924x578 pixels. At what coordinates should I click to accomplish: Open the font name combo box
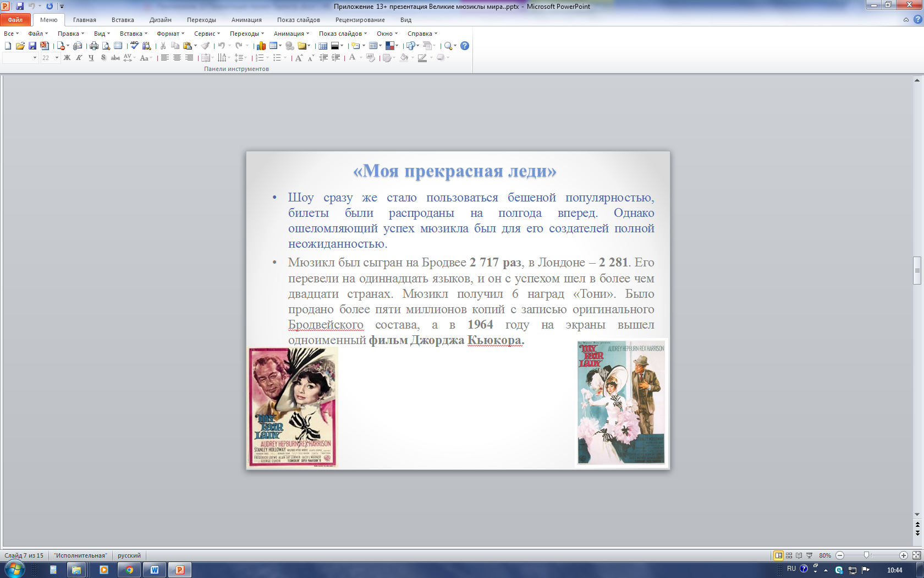coord(20,58)
